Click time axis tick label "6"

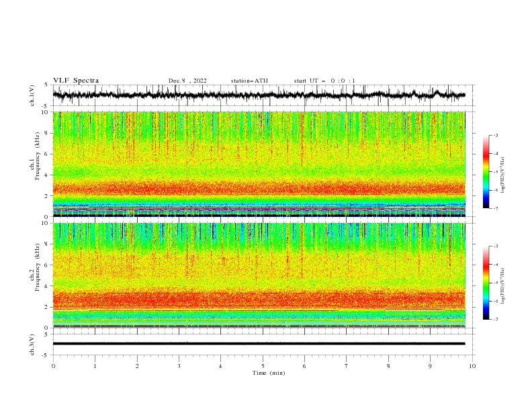(304, 366)
